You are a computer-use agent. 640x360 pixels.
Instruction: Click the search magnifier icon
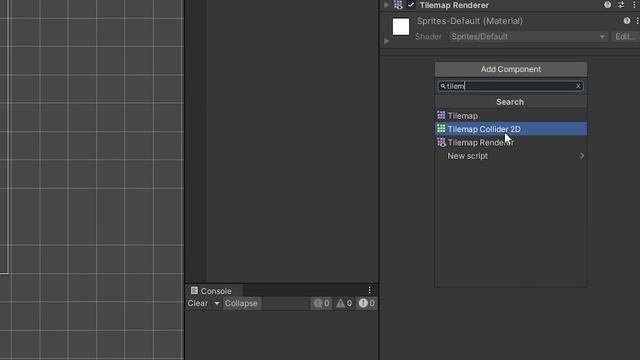(x=442, y=86)
